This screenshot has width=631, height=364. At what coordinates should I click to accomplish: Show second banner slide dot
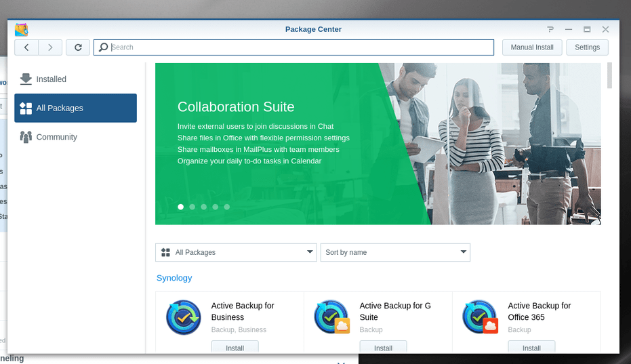[192, 207]
